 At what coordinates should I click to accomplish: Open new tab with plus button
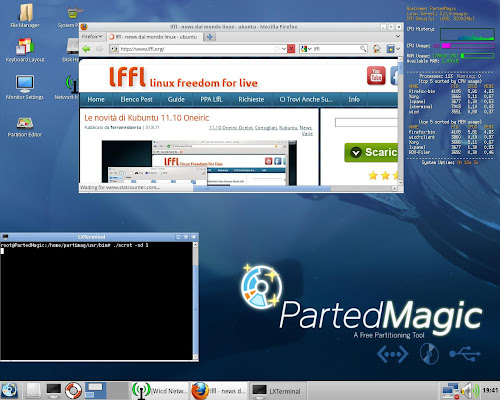click(x=210, y=37)
